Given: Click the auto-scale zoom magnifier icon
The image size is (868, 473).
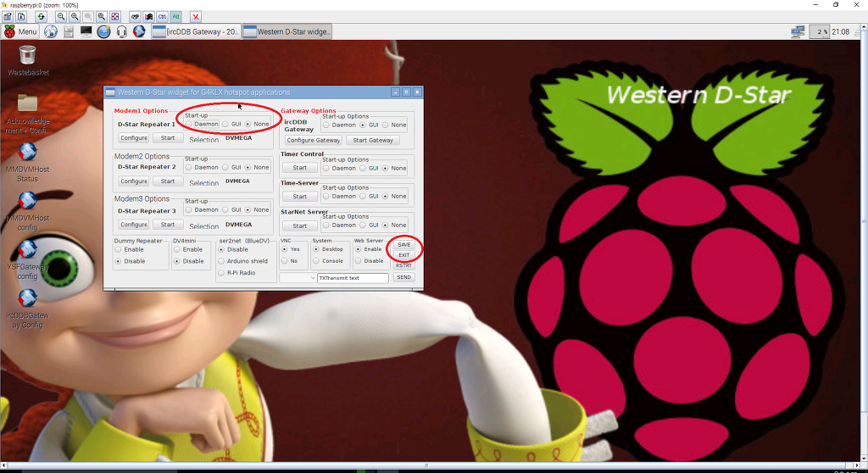Looking at the screenshot, I should 102,17.
